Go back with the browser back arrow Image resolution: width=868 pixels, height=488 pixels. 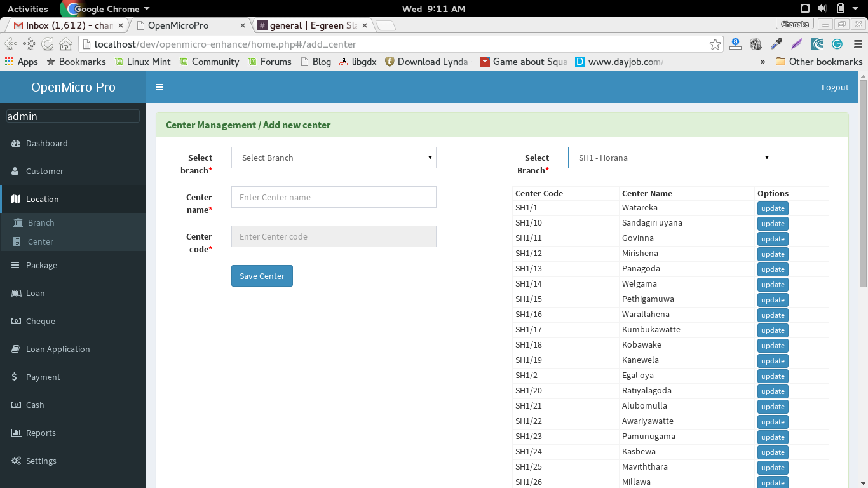point(11,44)
